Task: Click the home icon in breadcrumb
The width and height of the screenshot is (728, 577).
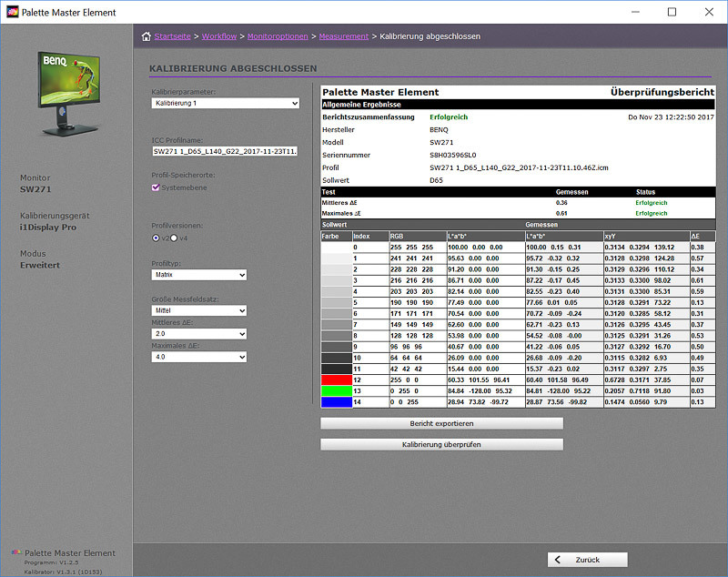Action: click(x=147, y=36)
